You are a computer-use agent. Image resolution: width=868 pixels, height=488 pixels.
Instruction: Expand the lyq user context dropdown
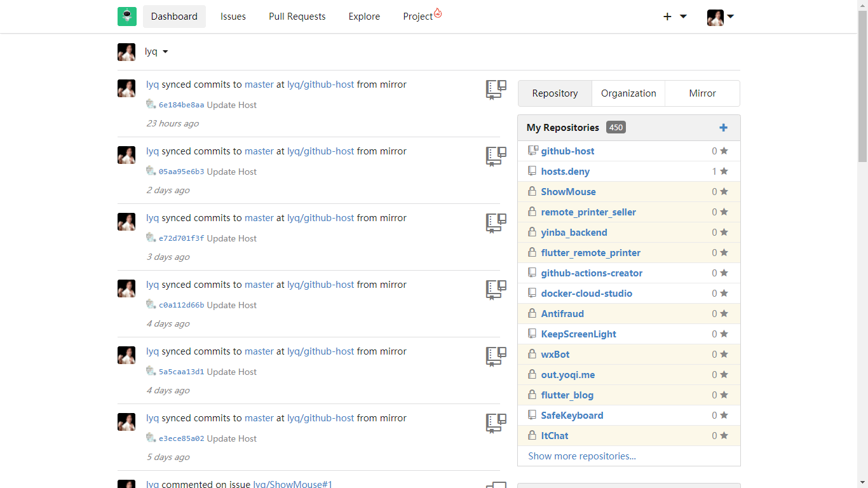pos(165,52)
